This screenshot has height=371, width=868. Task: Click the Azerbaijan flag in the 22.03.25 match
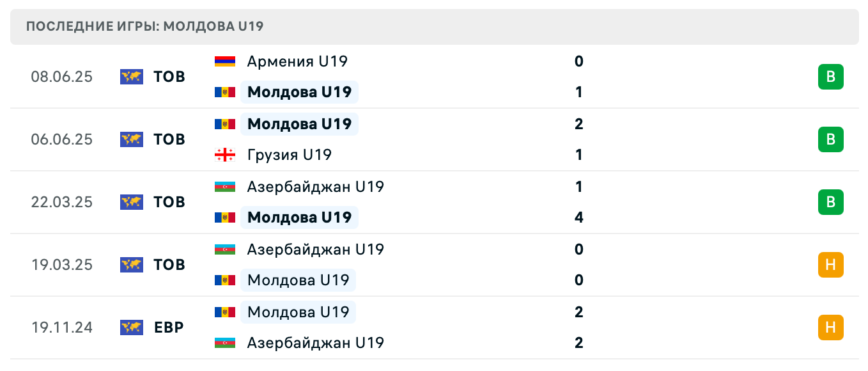click(x=225, y=187)
